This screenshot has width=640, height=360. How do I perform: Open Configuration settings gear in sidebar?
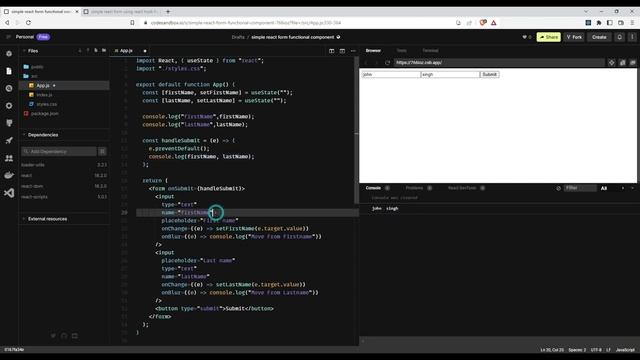[x=9, y=106]
